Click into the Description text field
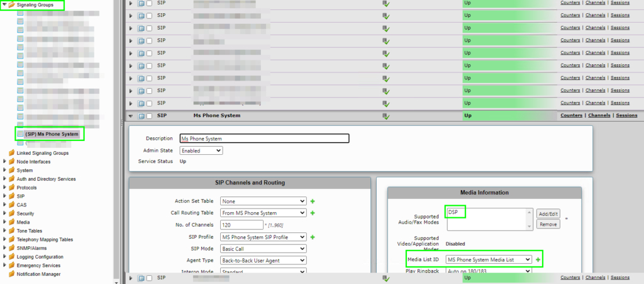 click(x=265, y=139)
